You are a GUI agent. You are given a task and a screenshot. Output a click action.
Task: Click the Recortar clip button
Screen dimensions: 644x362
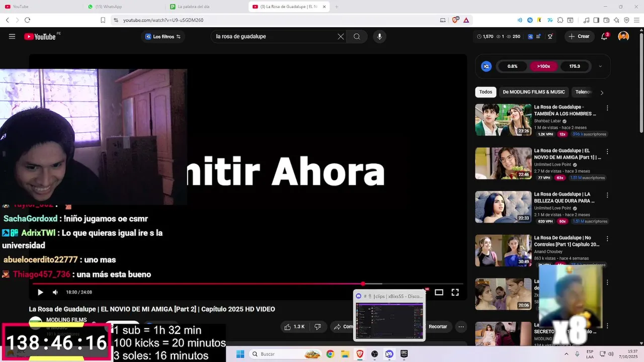point(437,327)
